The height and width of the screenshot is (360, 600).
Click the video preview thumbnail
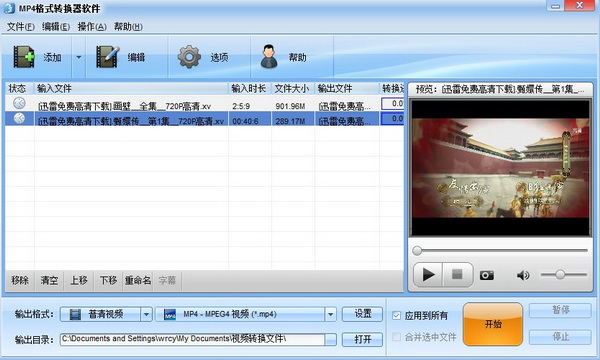[x=501, y=168]
